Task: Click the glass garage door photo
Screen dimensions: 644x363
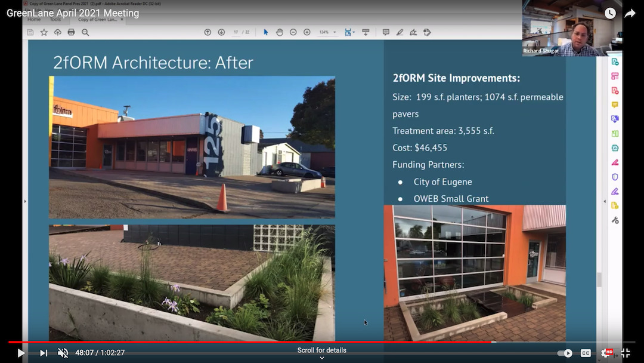Action: coord(475,273)
